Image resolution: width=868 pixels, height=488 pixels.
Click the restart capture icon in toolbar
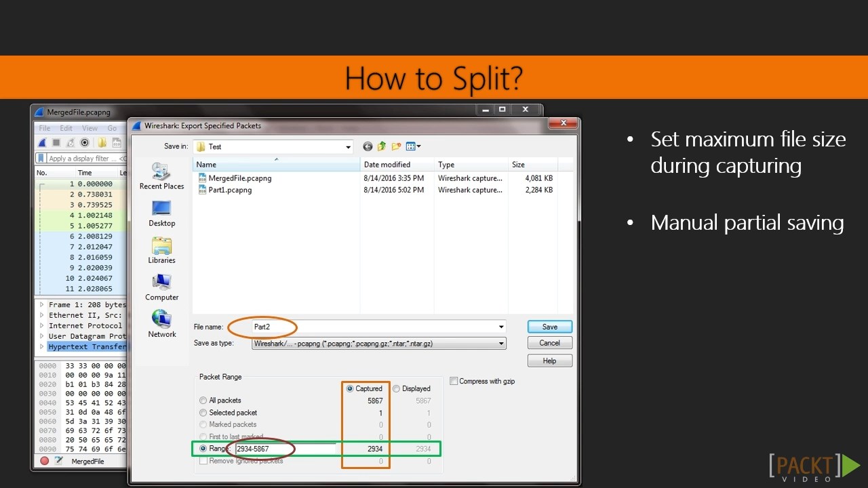pos(71,142)
